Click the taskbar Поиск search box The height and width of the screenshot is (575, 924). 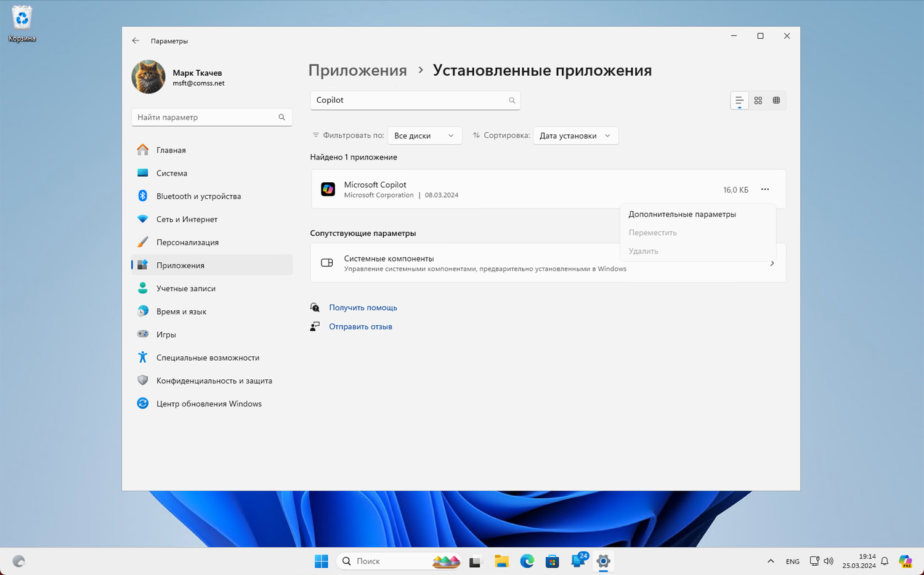[x=399, y=561]
